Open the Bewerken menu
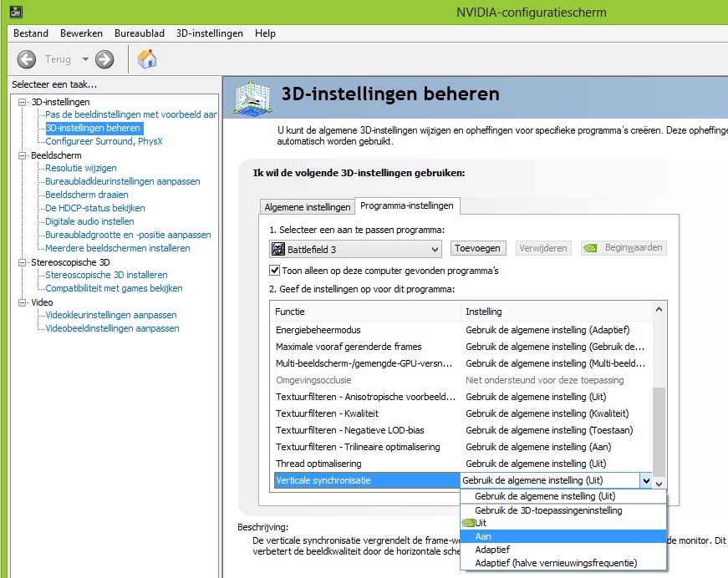Viewport: 728px width, 578px height. click(81, 33)
